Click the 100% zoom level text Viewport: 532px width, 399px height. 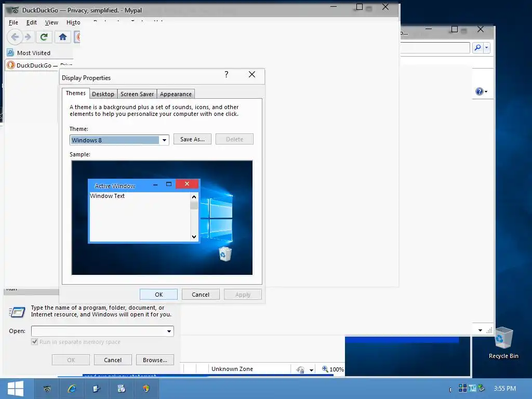(x=337, y=369)
